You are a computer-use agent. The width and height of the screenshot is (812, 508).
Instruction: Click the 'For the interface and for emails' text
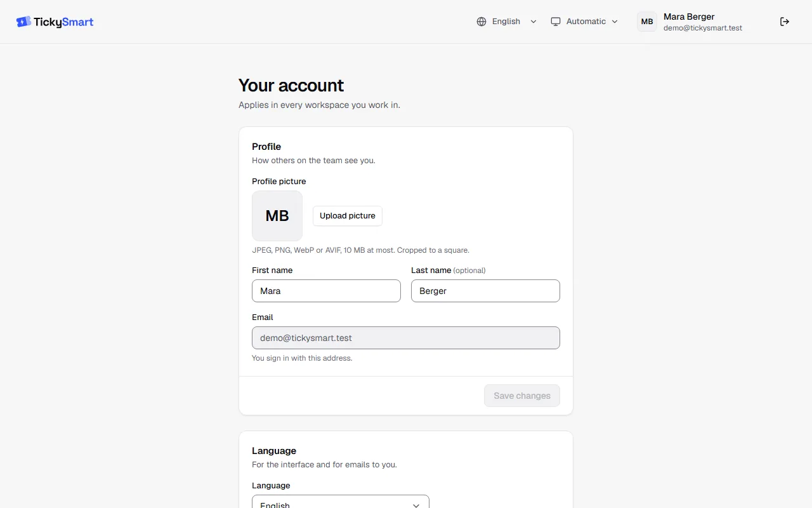tap(324, 465)
